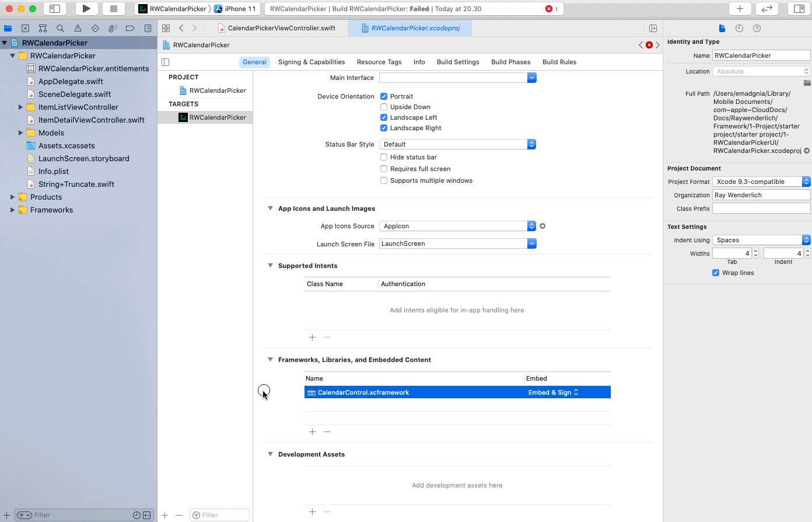Expand the Products folder

coord(12,197)
